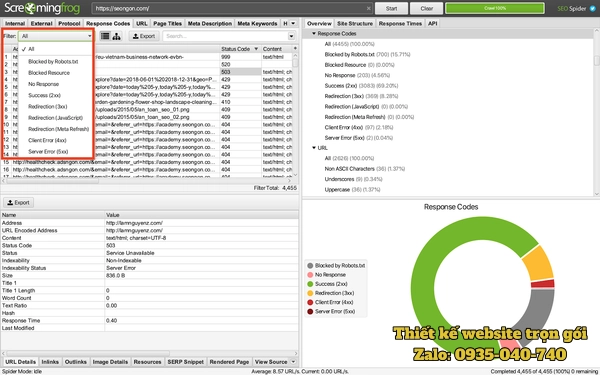Collapse the URL tree section
The width and height of the screenshot is (600, 375).
314,148
